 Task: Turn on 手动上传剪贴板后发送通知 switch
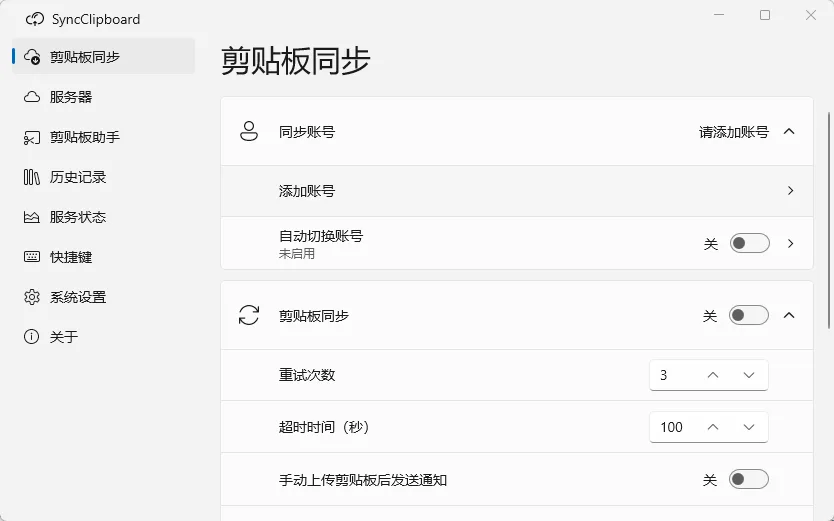point(749,480)
